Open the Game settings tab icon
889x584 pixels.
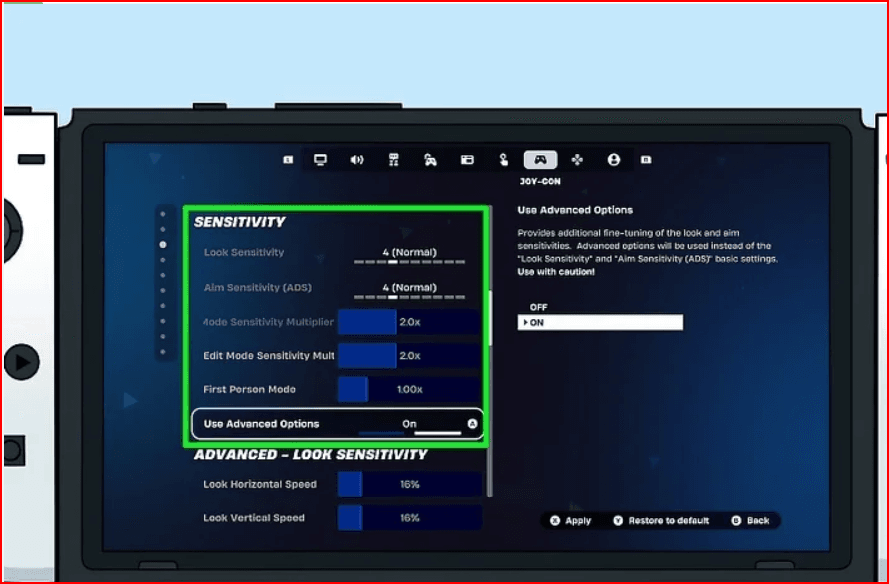tap(394, 159)
